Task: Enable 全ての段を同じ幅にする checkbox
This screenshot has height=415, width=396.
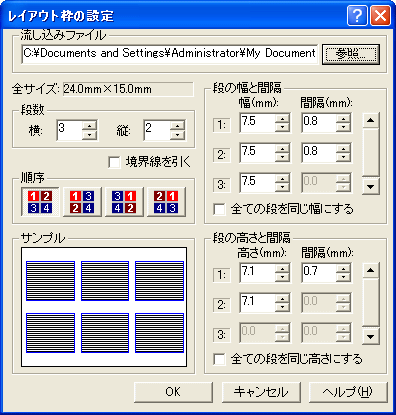Action: tap(219, 209)
